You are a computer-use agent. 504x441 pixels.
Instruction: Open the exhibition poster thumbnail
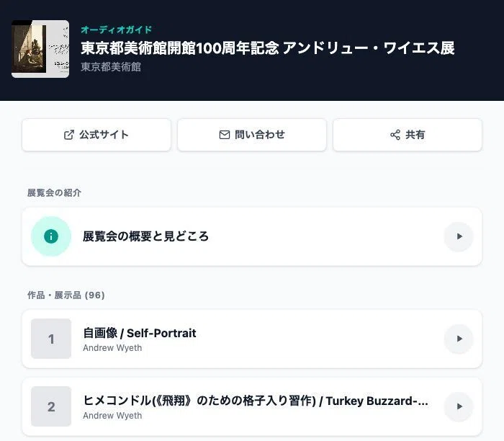(x=40, y=49)
